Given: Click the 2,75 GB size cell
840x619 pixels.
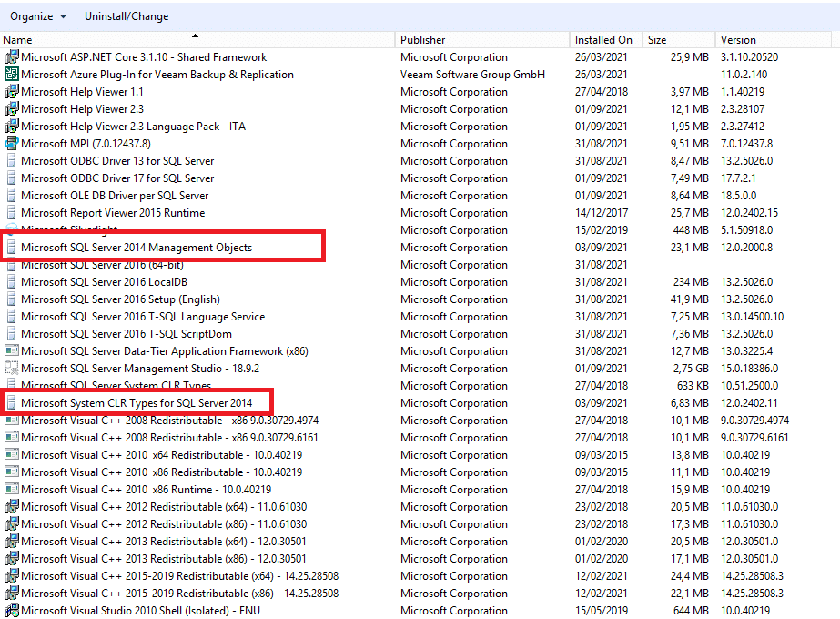Looking at the screenshot, I should (x=691, y=368).
